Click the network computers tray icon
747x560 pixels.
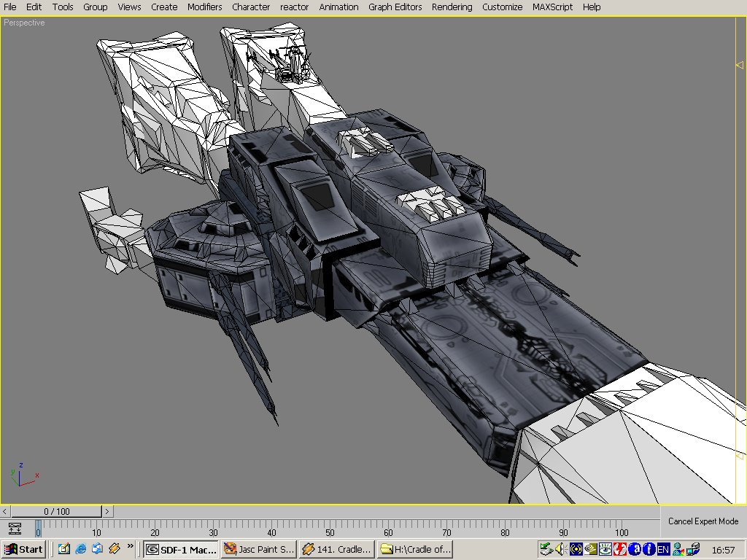coord(693,549)
